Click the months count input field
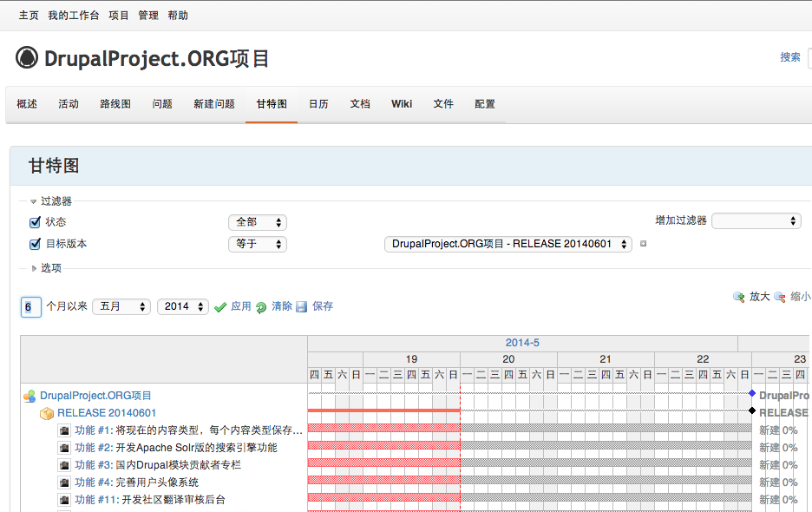 (x=31, y=307)
